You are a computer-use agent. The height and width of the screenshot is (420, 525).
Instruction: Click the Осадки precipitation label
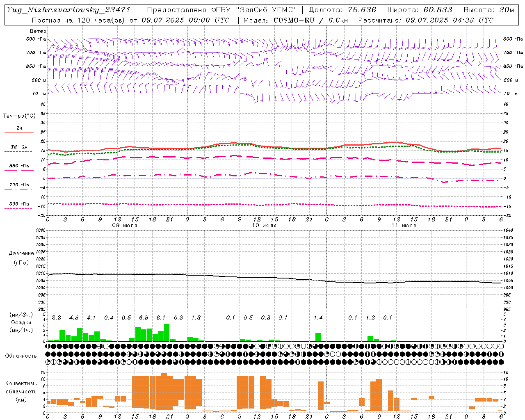tap(21, 322)
